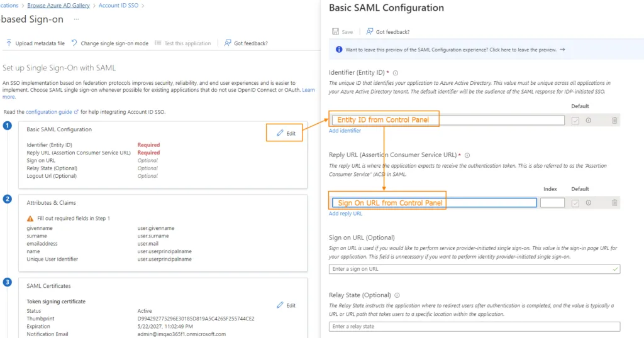Image resolution: width=644 pixels, height=338 pixels.
Task: Delete the identifier with the trash icon
Action: pyautogui.click(x=614, y=120)
